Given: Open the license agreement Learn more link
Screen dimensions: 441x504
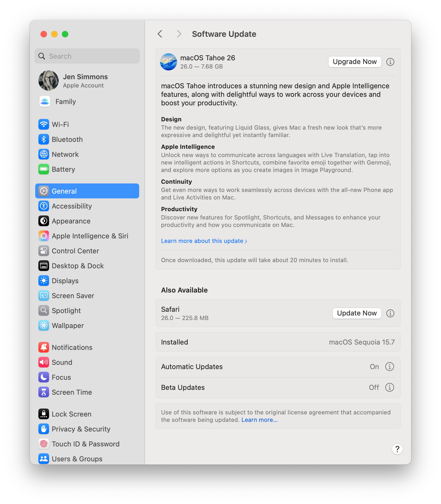Looking at the screenshot, I should point(259,420).
